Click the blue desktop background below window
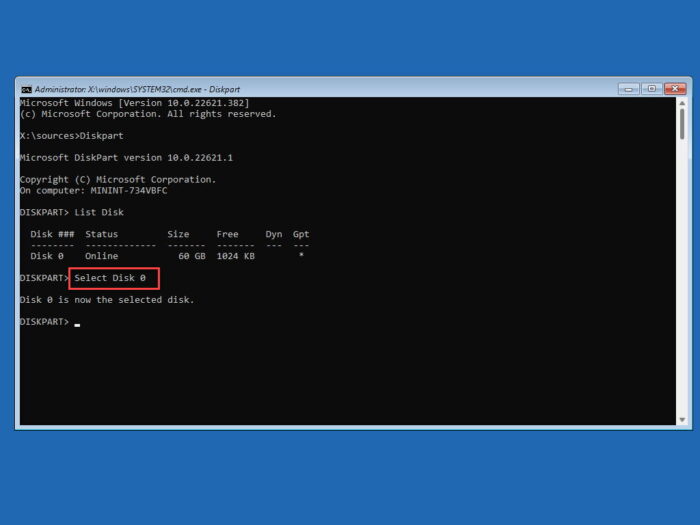700x525 pixels. click(x=350, y=478)
